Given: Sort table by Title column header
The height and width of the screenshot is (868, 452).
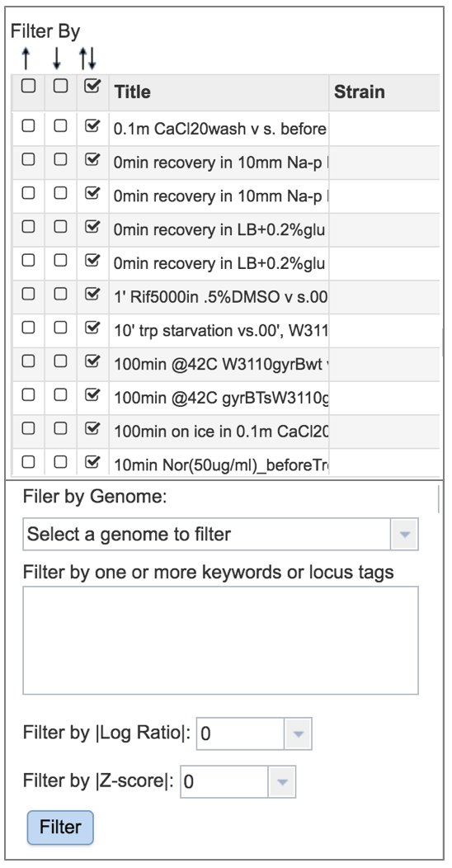Looking at the screenshot, I should click(132, 92).
